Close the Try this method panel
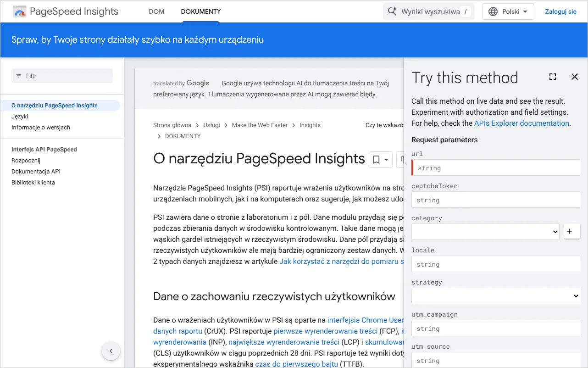588x368 pixels. (575, 77)
